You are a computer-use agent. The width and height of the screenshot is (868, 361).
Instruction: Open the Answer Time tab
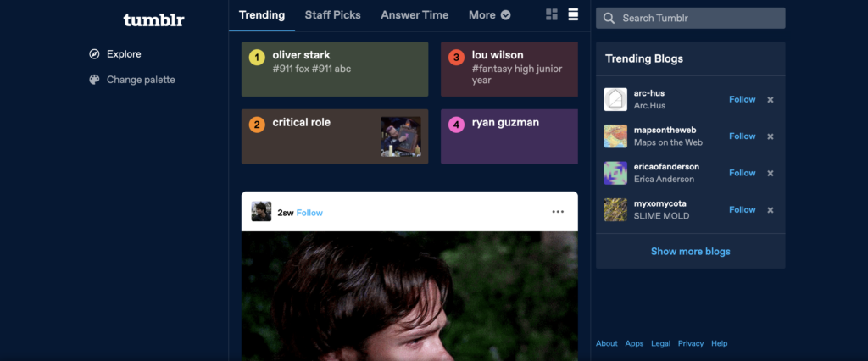415,15
